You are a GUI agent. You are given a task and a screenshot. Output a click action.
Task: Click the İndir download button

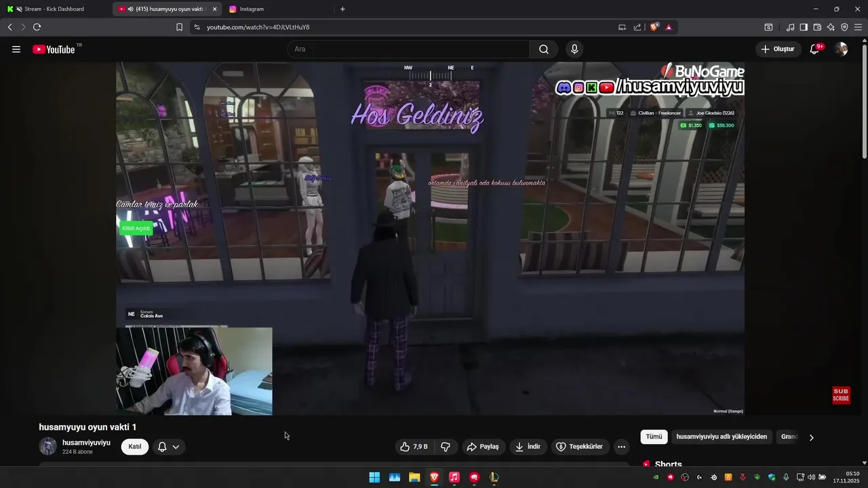(528, 447)
